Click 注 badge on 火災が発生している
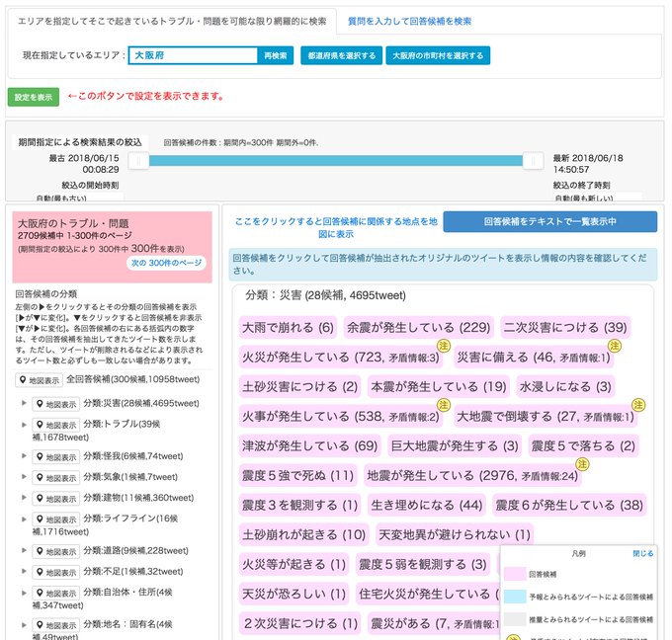Viewport: 672px width, 640px height. [x=443, y=346]
